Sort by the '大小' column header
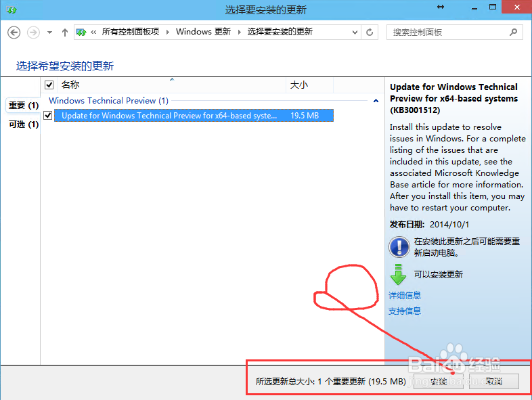 [310, 85]
